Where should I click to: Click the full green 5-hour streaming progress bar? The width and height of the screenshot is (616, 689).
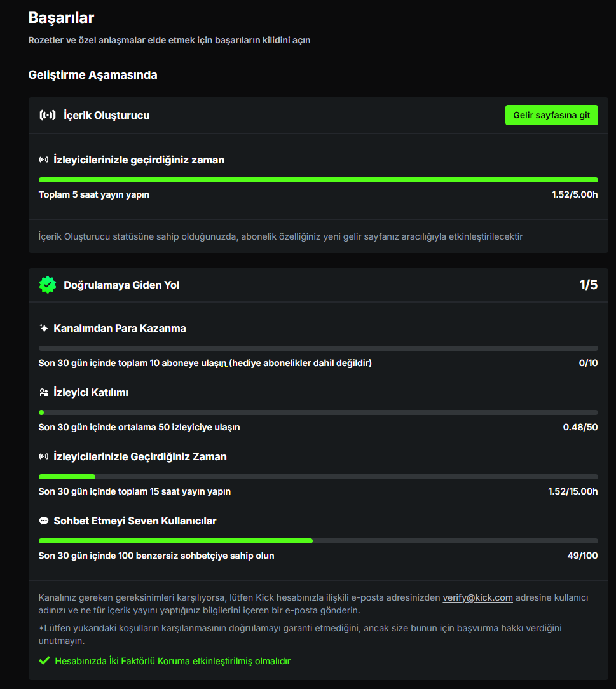[x=318, y=180]
